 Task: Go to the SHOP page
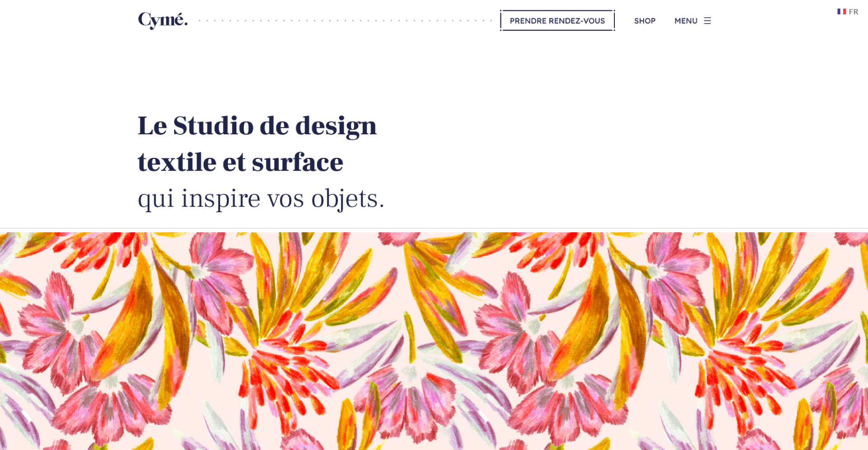tap(645, 21)
